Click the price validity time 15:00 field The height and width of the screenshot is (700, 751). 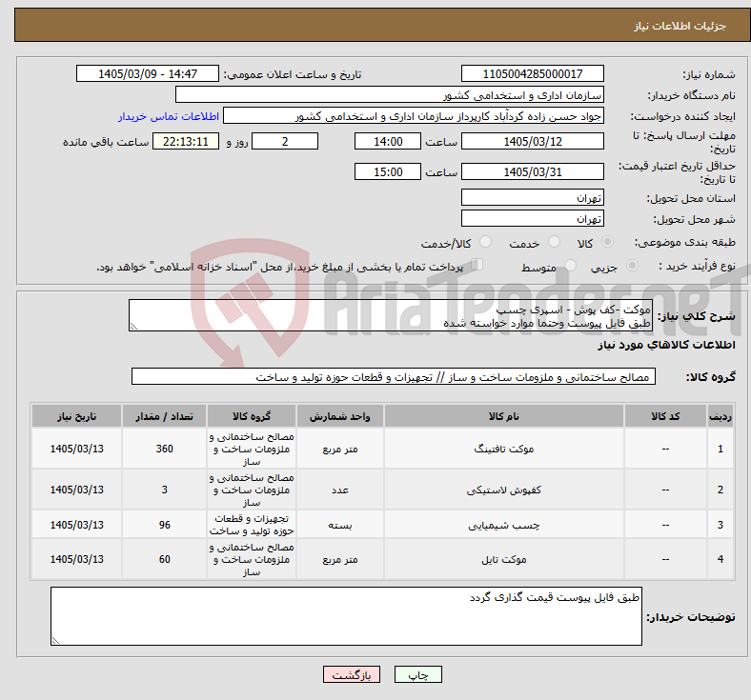point(388,171)
